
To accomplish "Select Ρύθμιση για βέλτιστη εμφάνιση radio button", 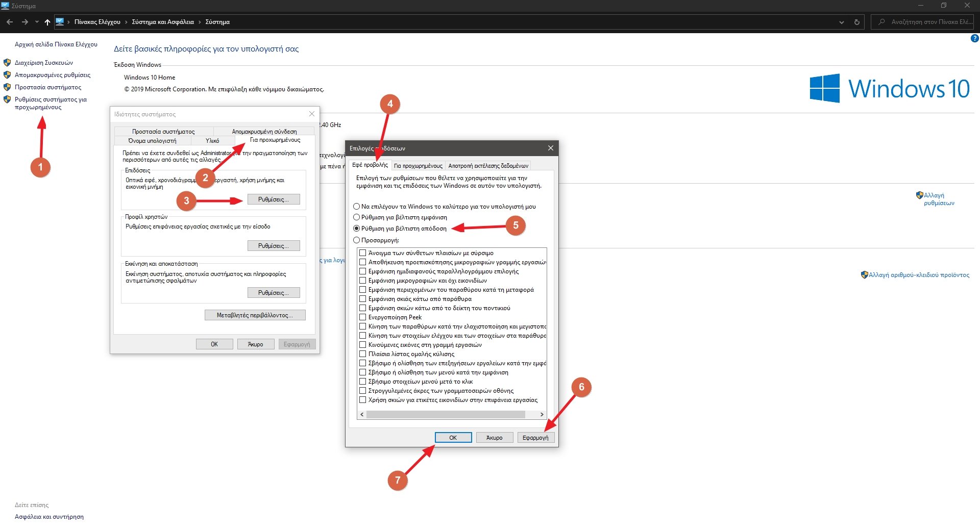I will point(357,217).
